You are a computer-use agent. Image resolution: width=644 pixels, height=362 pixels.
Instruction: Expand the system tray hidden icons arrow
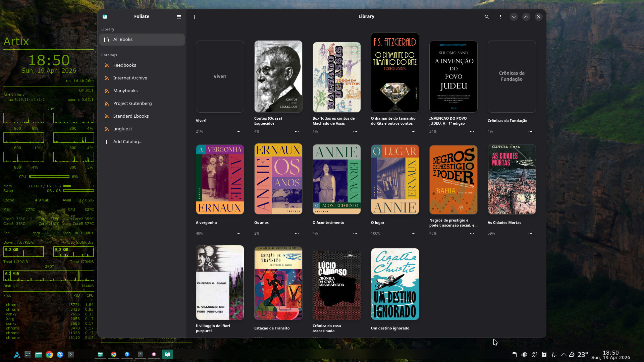tap(563, 355)
